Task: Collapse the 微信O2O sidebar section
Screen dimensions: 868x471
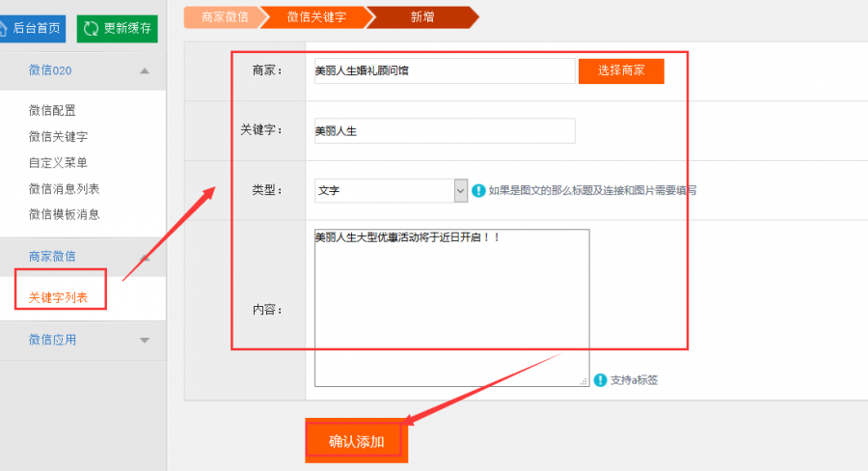Action: pos(145,70)
